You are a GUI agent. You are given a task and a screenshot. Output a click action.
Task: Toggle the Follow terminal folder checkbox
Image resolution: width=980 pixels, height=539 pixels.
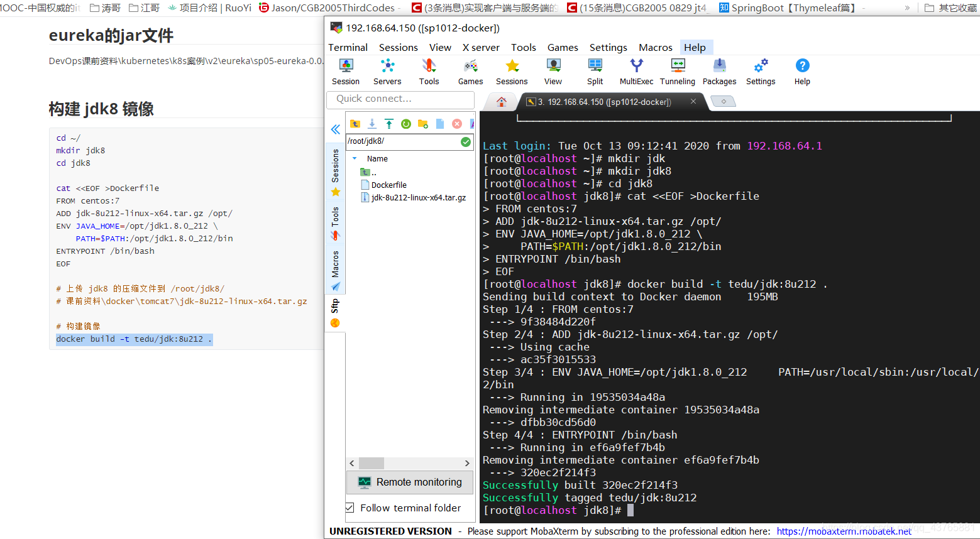350,508
